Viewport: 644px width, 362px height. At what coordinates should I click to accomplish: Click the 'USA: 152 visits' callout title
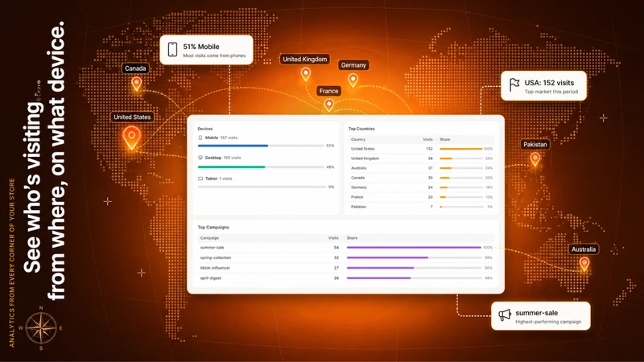[549, 83]
